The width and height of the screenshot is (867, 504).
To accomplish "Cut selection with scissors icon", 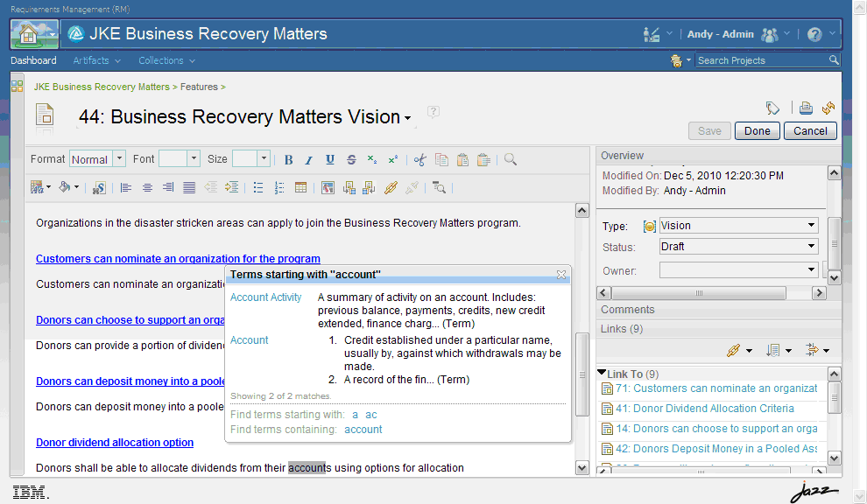I will [420, 160].
